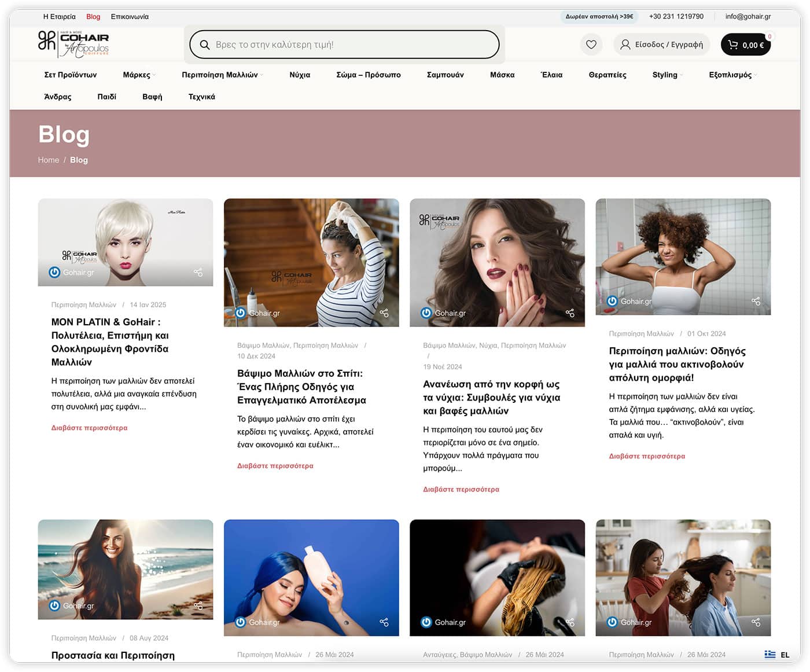Click share icon on curly hair post
810x672 pixels.
pyautogui.click(x=756, y=301)
